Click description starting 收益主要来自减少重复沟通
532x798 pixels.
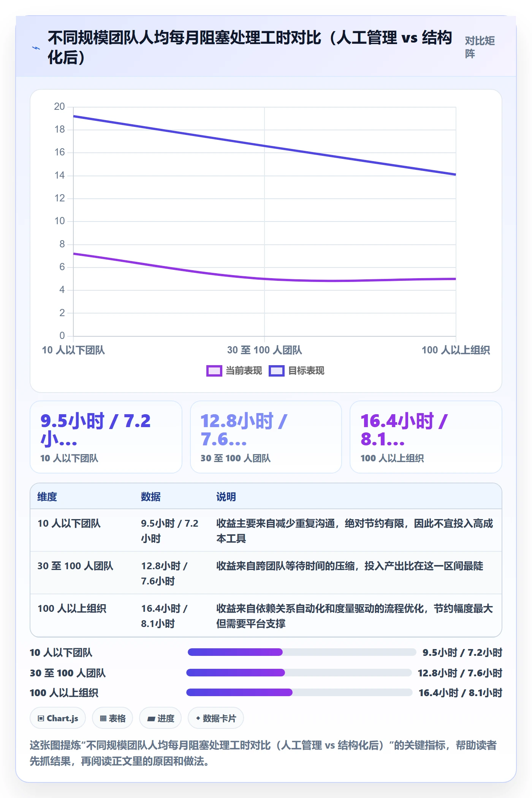pyautogui.click(x=355, y=531)
